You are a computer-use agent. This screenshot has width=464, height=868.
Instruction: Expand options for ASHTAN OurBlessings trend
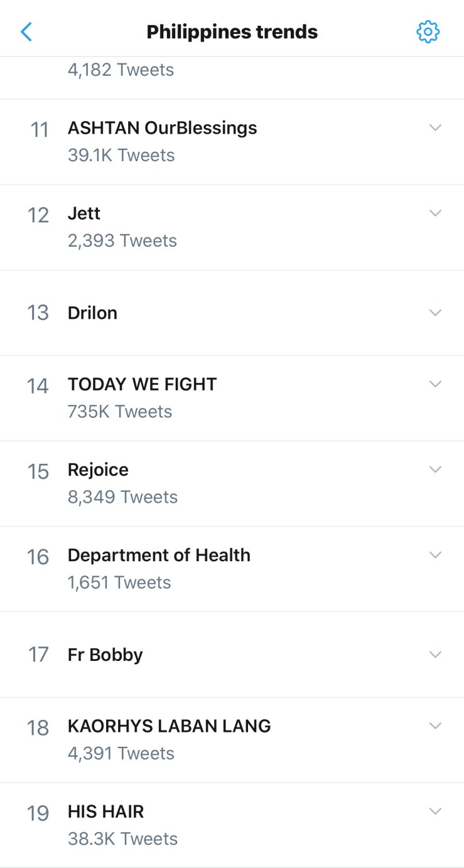(x=435, y=127)
